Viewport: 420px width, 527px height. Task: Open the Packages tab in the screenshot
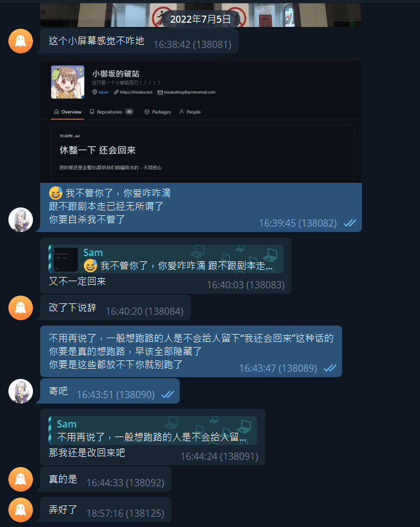point(158,112)
